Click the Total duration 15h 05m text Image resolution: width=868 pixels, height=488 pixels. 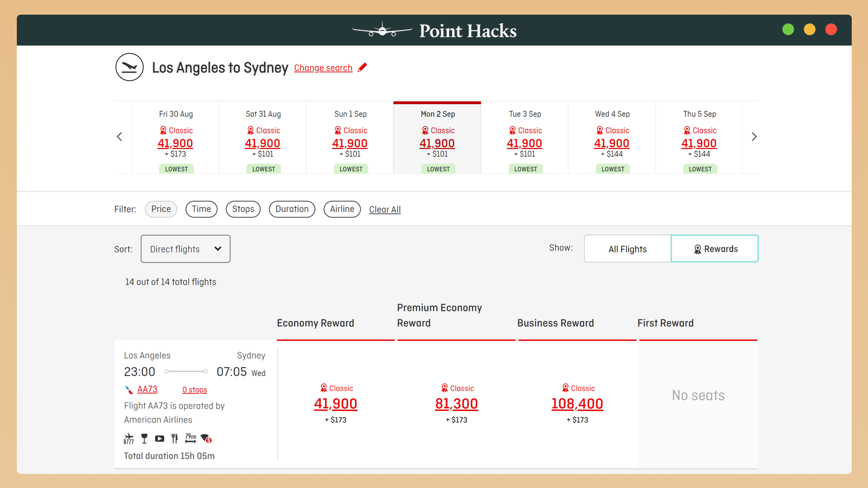coord(169,456)
